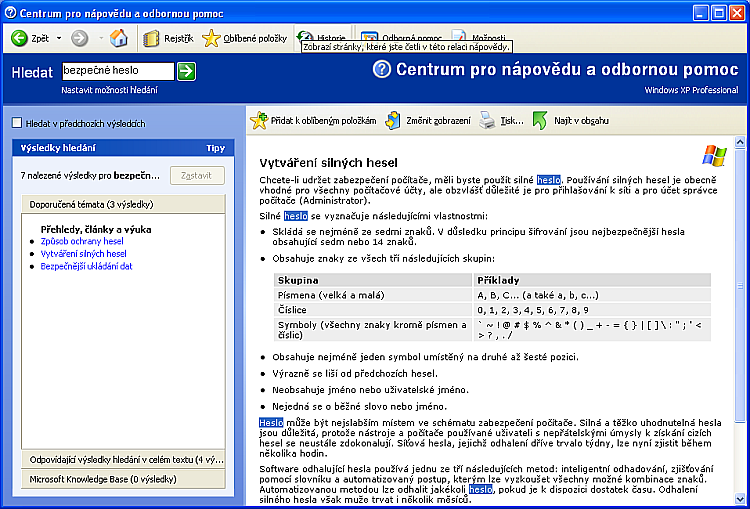This screenshot has height=509, width=750.
Task: Go back with the Zpět arrow
Action: click(30, 39)
